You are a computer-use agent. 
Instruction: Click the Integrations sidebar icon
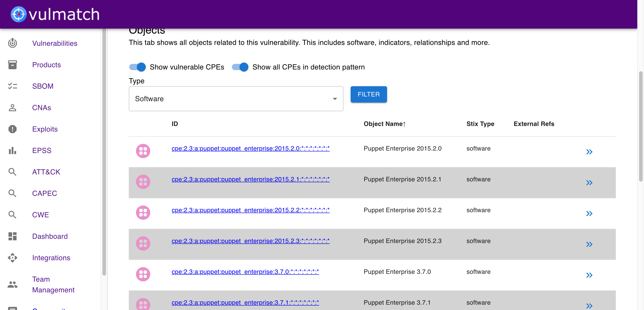coord(13,258)
